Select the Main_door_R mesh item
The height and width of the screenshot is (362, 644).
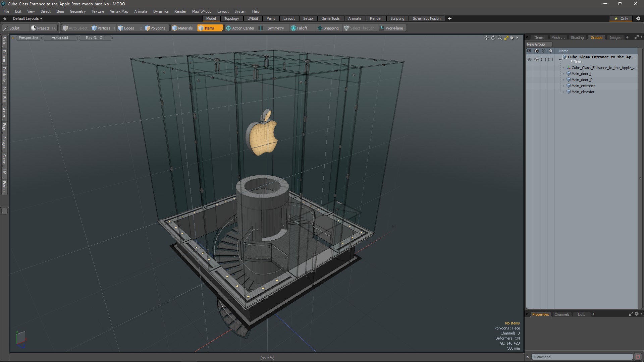pos(582,80)
